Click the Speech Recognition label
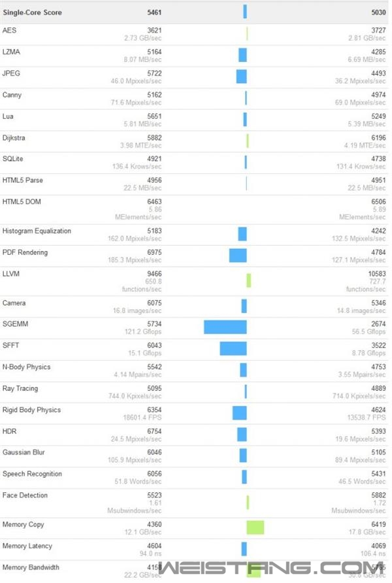The height and width of the screenshot is (583, 392). pyautogui.click(x=32, y=474)
